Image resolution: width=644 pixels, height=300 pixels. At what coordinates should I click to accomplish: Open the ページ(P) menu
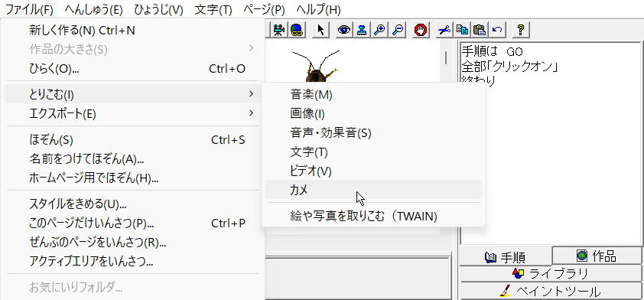264,9
